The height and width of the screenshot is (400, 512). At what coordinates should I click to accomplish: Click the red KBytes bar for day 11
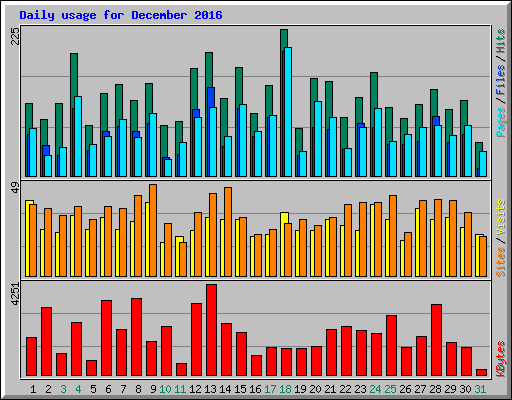pyautogui.click(x=181, y=370)
